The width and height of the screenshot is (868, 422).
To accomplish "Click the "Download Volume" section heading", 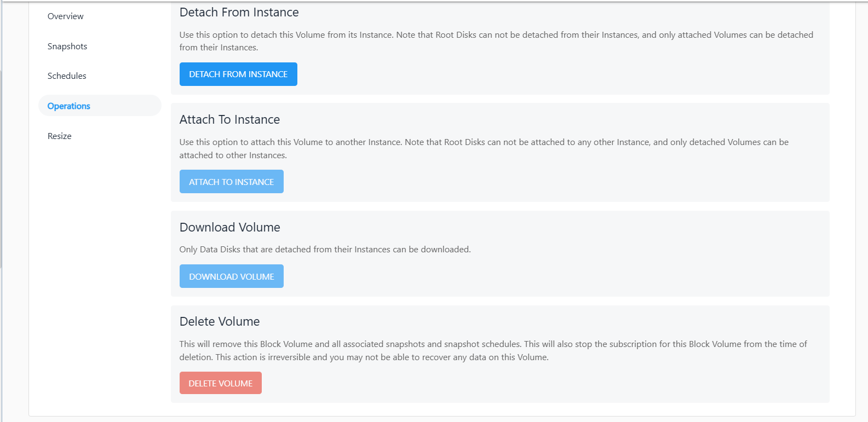I will pos(229,228).
